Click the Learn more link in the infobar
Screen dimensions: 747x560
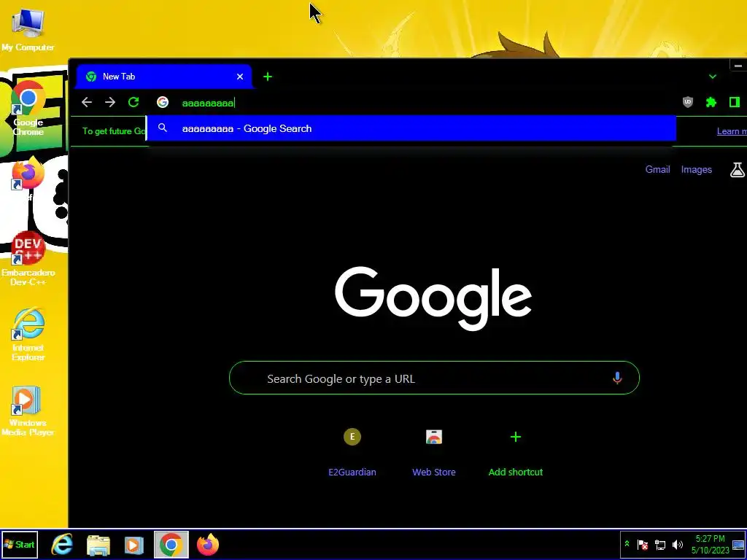tap(731, 131)
